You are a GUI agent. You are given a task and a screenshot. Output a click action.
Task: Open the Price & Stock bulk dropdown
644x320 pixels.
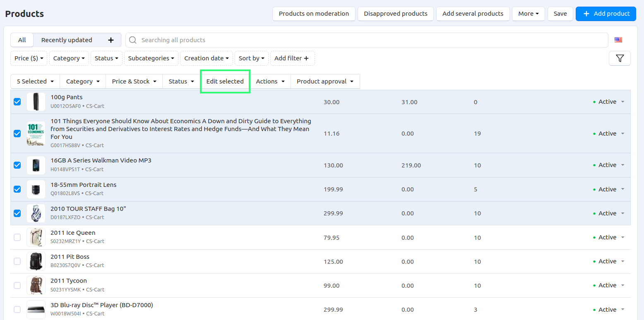pos(134,81)
